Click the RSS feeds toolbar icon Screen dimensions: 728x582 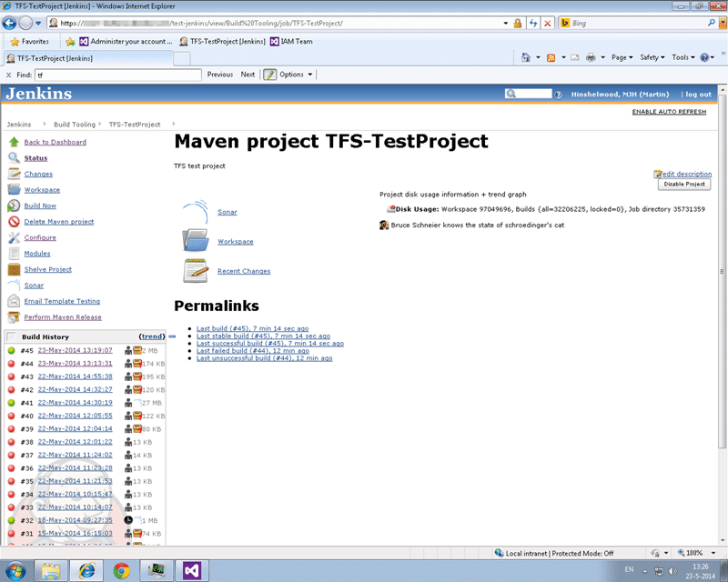point(551,57)
